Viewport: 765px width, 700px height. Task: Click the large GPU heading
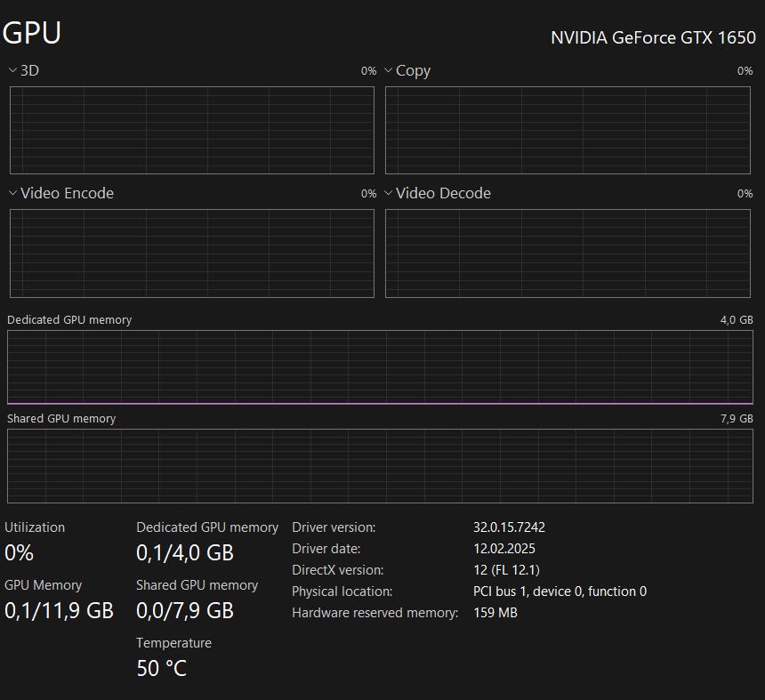tap(32, 33)
